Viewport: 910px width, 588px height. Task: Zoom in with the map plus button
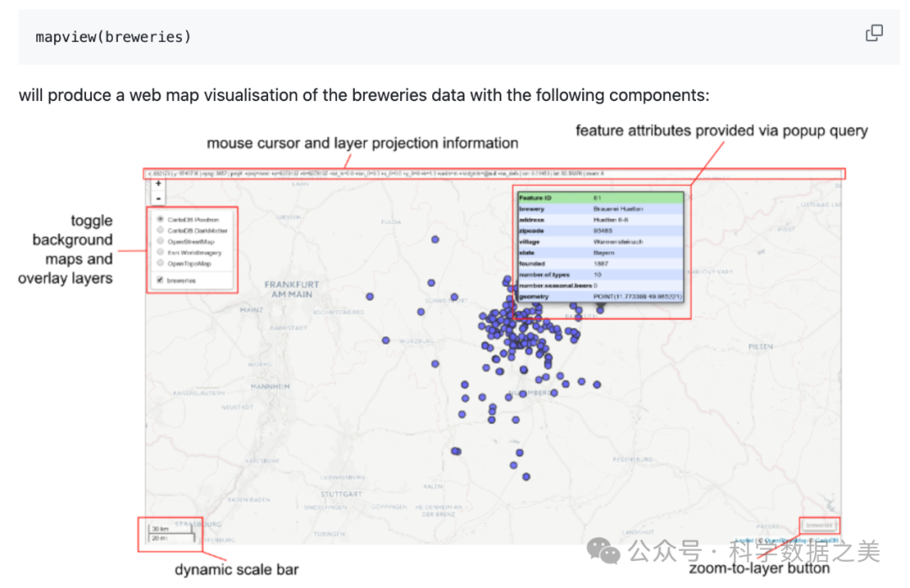point(158,183)
